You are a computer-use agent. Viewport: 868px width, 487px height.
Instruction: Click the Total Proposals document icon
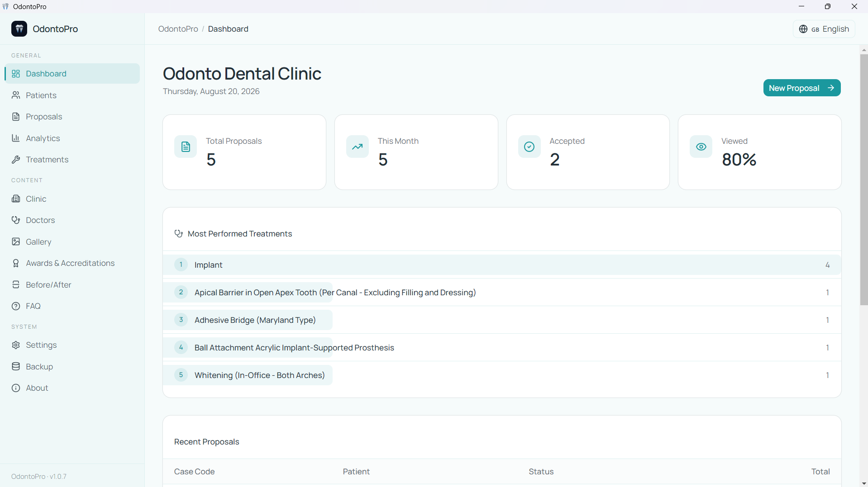186,147
